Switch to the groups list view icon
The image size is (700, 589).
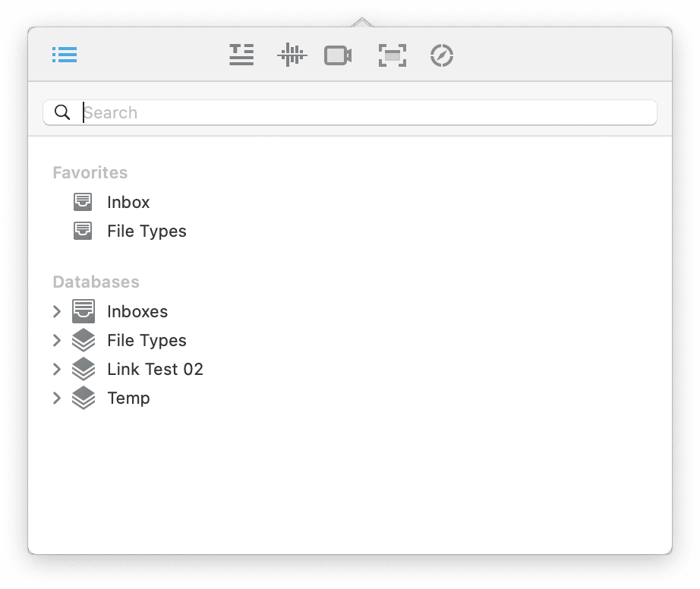(65, 55)
